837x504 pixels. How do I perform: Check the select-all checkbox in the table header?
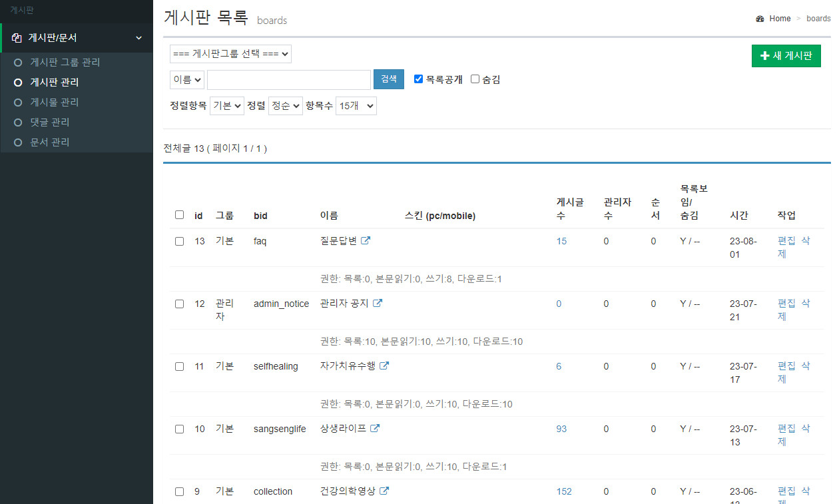pyautogui.click(x=179, y=214)
